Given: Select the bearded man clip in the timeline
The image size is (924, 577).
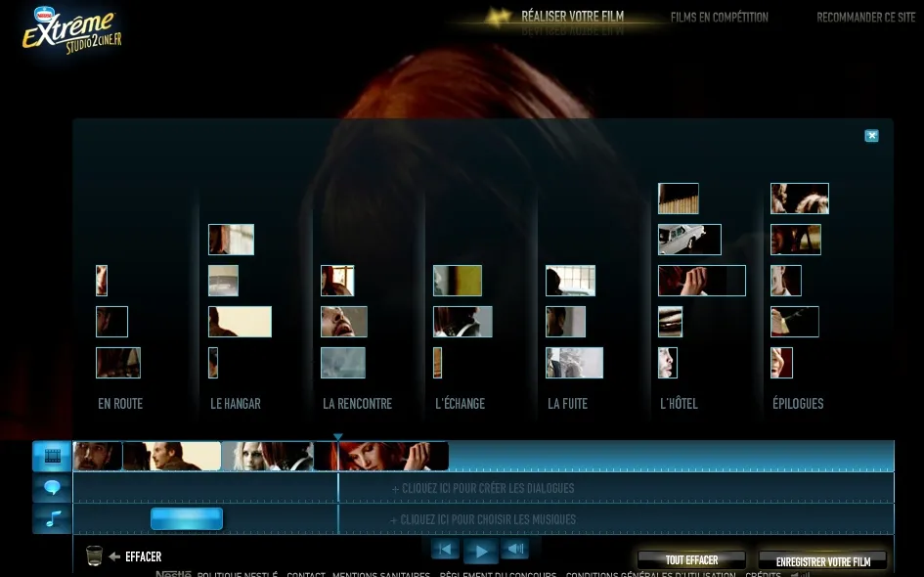Looking at the screenshot, I should (x=97, y=456).
